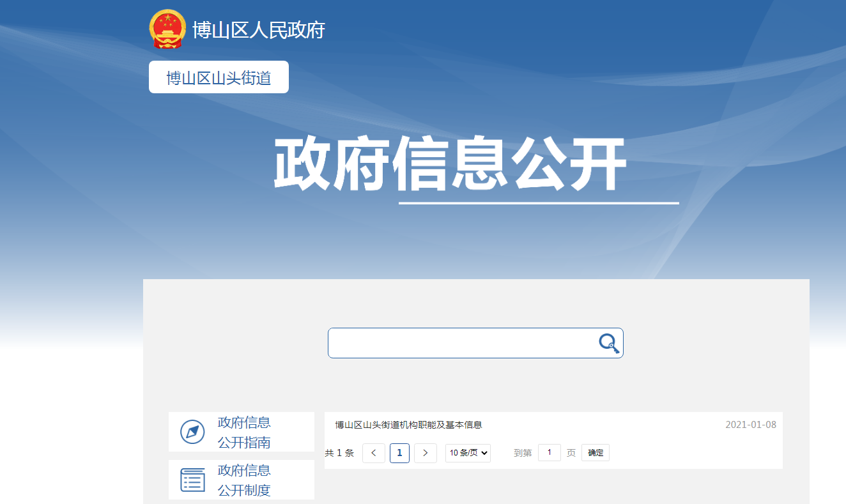Click the 2021-01-08 date entry
This screenshot has height=504, width=846.
(750, 425)
